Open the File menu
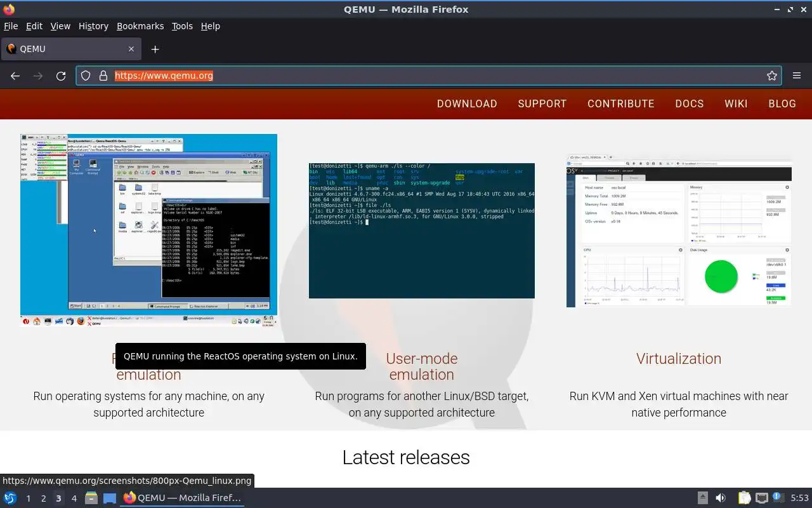The height and width of the screenshot is (508, 812). point(11,26)
